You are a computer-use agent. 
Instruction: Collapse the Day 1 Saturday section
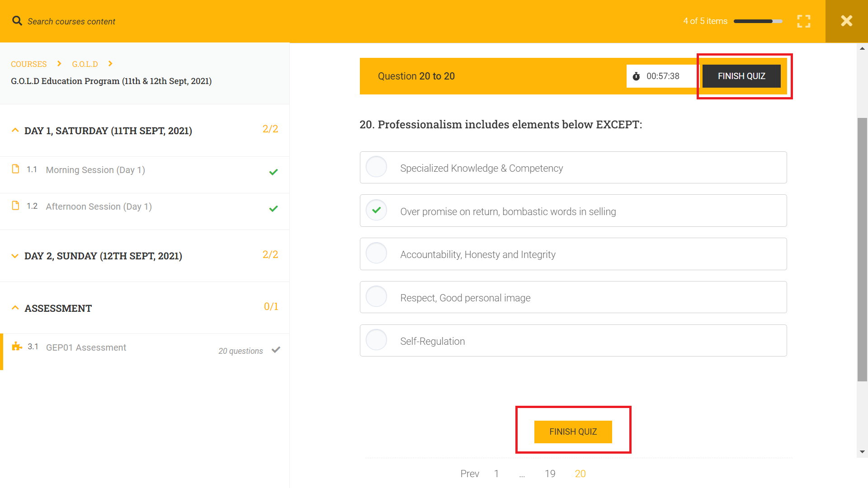pos(15,130)
